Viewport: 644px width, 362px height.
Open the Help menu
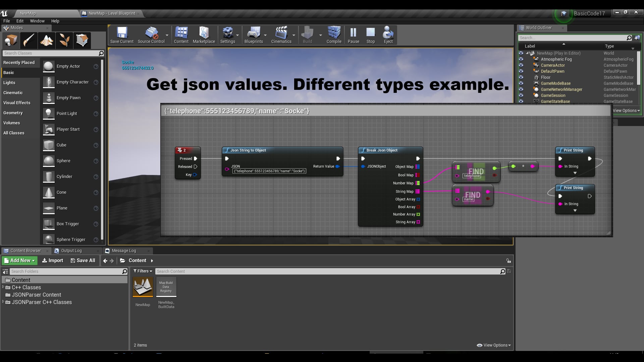point(55,21)
